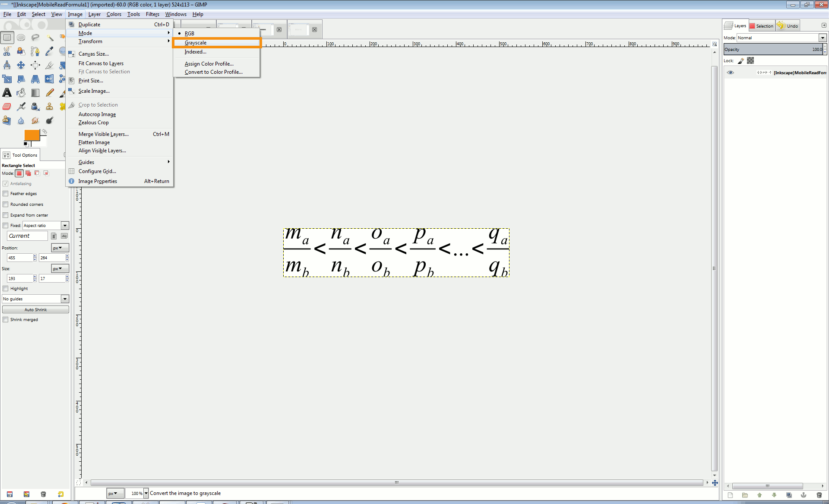Viewport: 829px width, 504px height.
Task: Select the Ellipse Select tool
Action: [21, 38]
